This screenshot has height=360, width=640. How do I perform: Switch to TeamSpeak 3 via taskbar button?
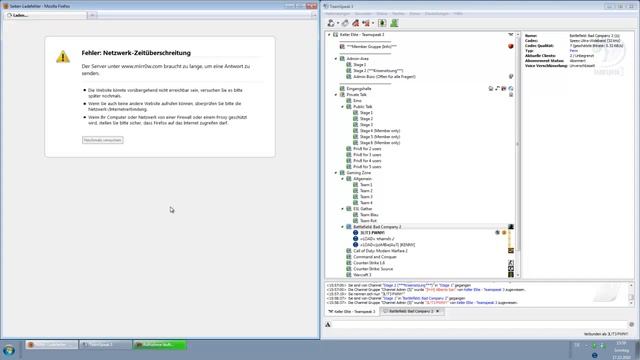click(x=105, y=345)
